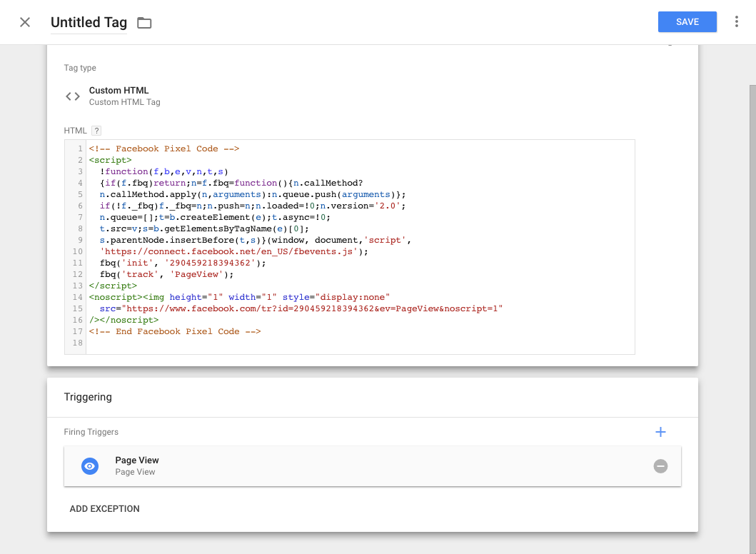The width and height of the screenshot is (756, 554).
Task: Click ADD EXCEPTION under firing triggers
Action: click(104, 509)
